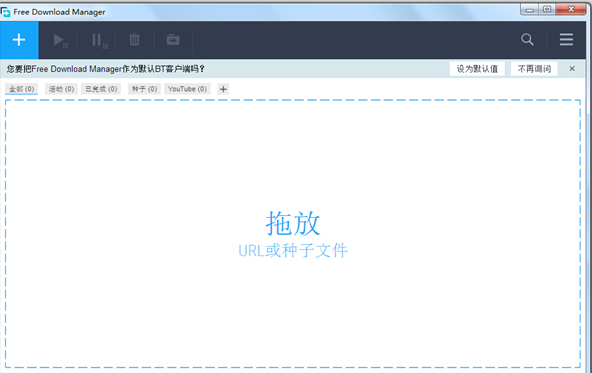Add a new tag filter with plus
This screenshot has height=373, width=592.
pos(223,89)
